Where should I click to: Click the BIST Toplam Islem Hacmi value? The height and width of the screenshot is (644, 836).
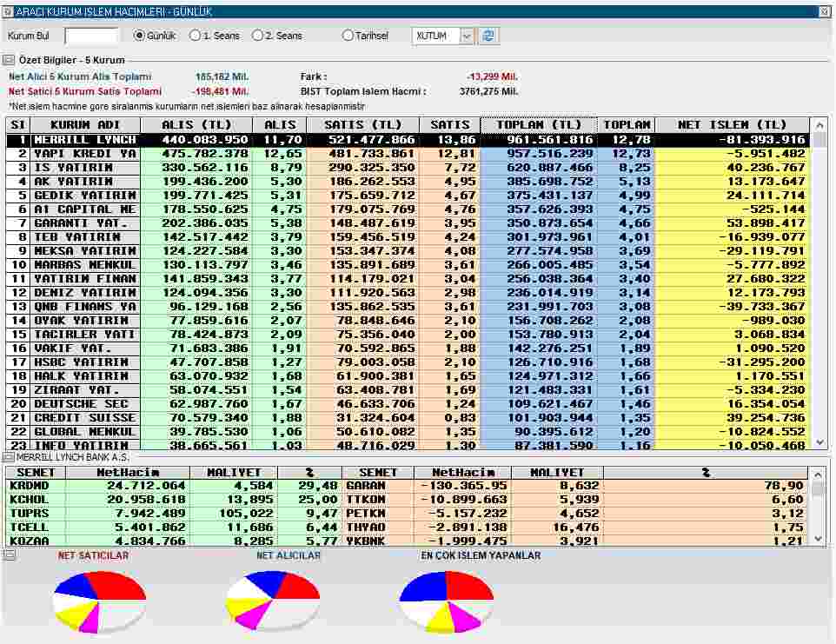pyautogui.click(x=488, y=92)
